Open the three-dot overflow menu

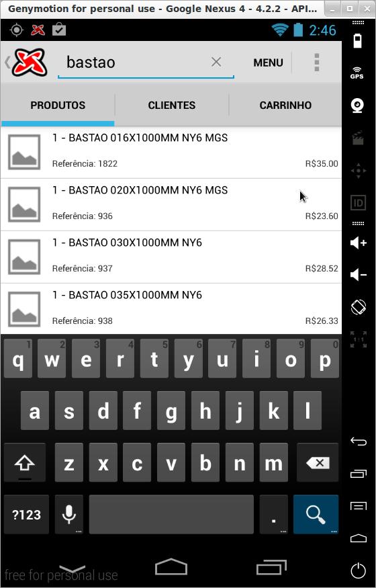pyautogui.click(x=317, y=62)
